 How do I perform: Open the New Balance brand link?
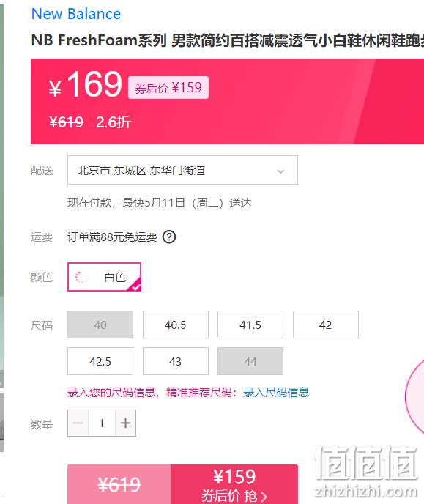76,14
